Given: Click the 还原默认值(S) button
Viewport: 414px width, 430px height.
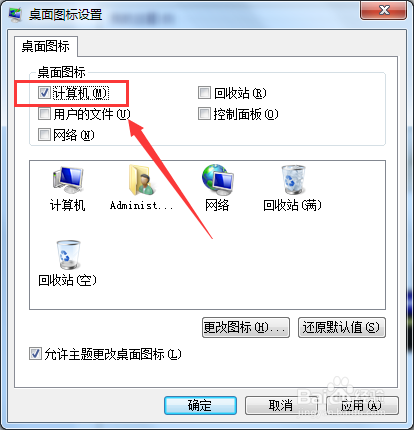Looking at the screenshot, I should point(342,327).
